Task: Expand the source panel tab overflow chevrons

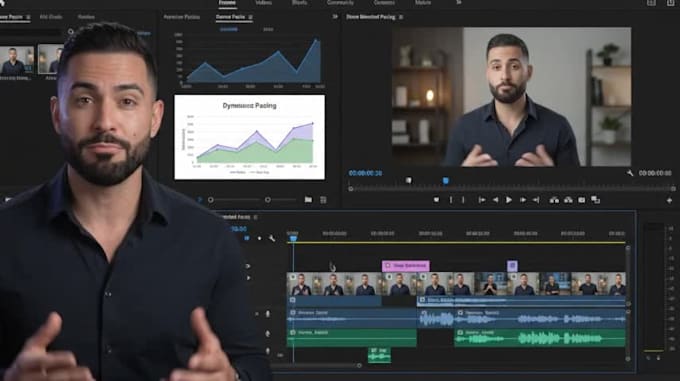Action: pos(335,16)
